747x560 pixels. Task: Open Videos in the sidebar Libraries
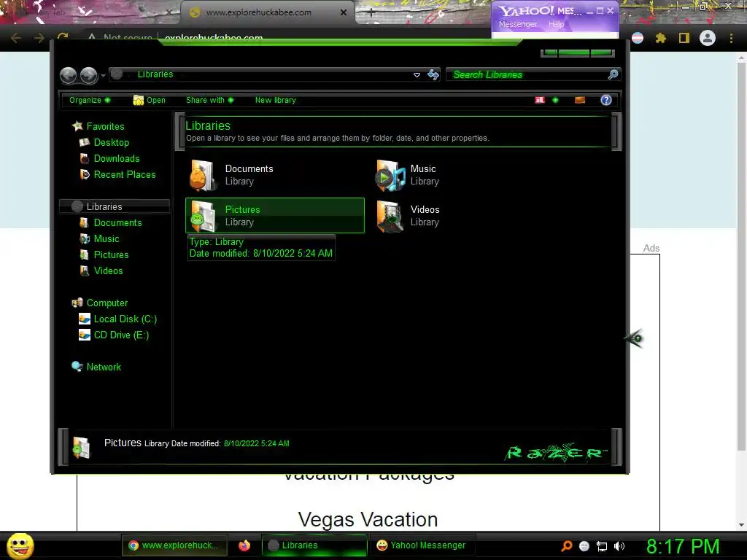(x=108, y=271)
